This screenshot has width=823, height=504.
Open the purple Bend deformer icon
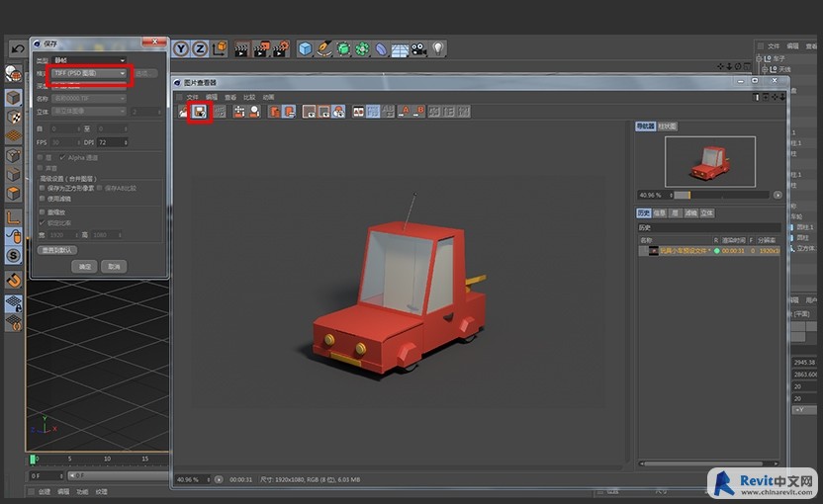tap(381, 48)
